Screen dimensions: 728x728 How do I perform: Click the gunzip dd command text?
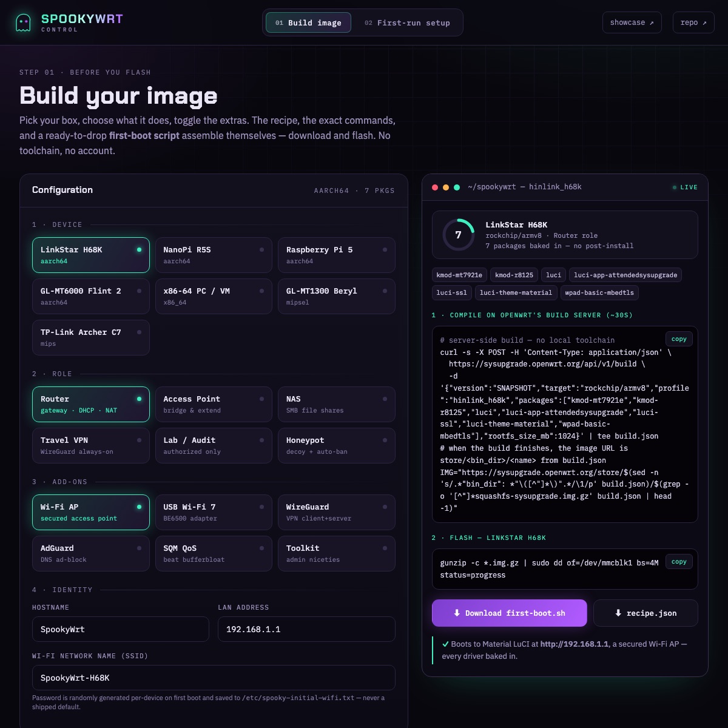coord(549,569)
